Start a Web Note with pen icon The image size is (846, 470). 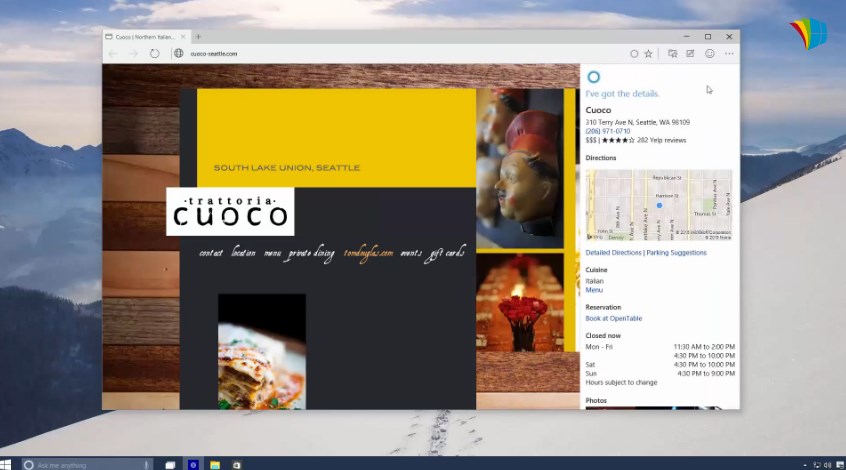690,53
